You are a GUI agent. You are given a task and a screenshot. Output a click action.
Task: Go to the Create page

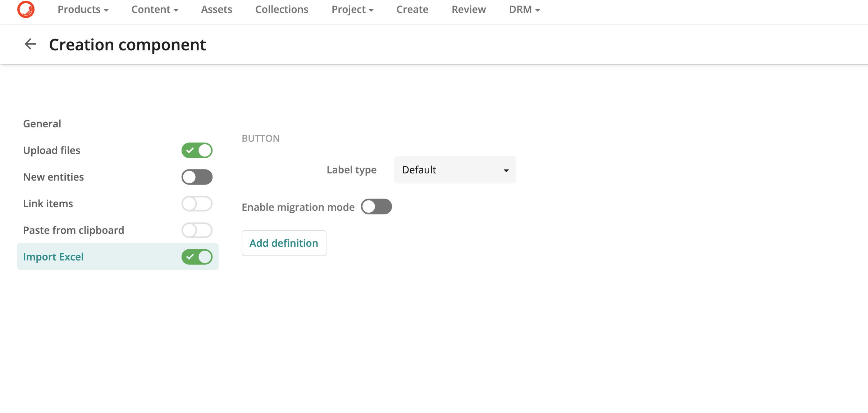coord(412,9)
